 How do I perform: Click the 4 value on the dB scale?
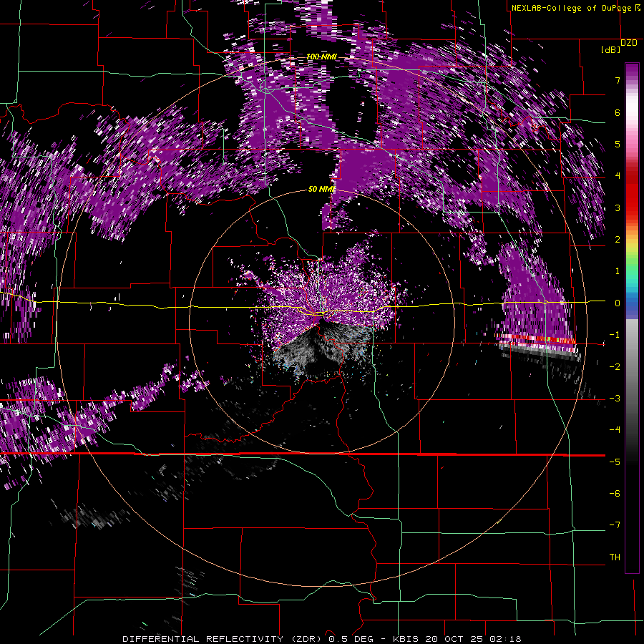[618, 176]
